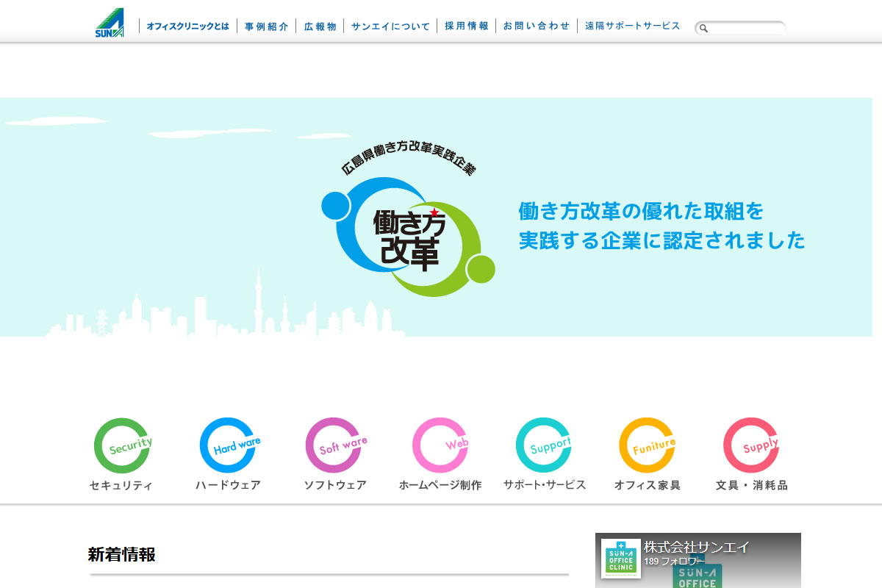
Task: Open the green Security category icon
Action: coord(122,445)
